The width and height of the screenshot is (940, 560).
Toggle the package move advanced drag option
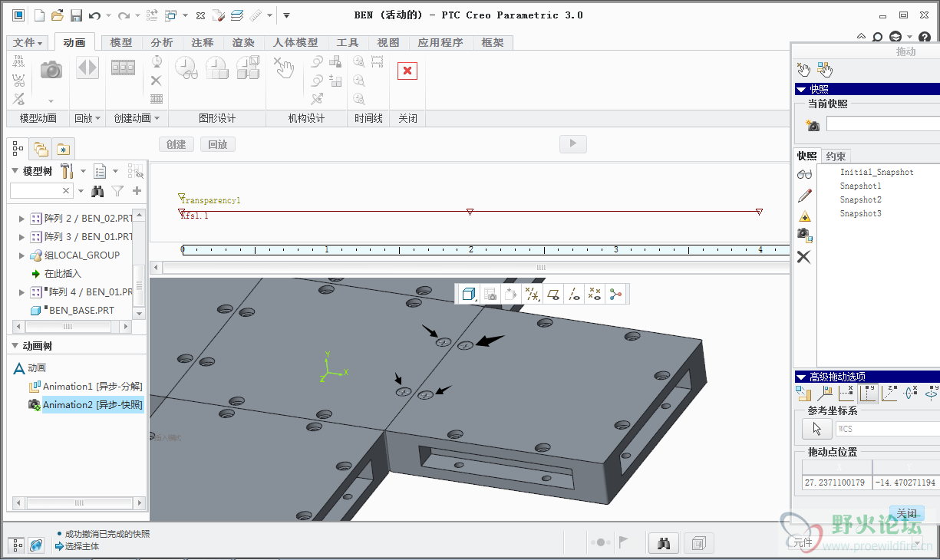point(803,394)
